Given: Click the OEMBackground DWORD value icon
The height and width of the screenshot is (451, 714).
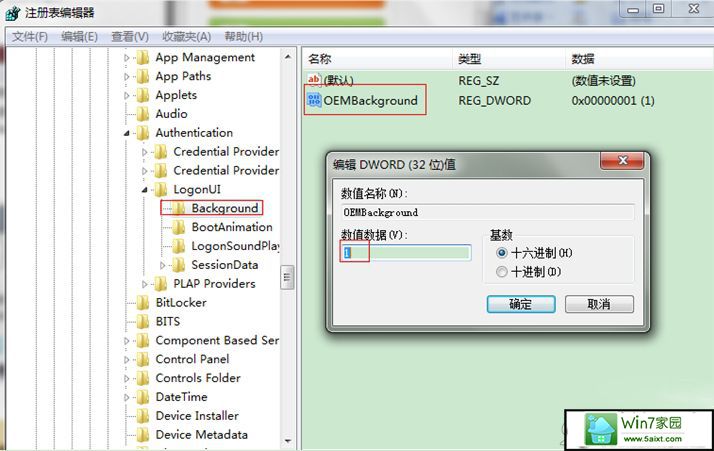Looking at the screenshot, I should click(314, 100).
